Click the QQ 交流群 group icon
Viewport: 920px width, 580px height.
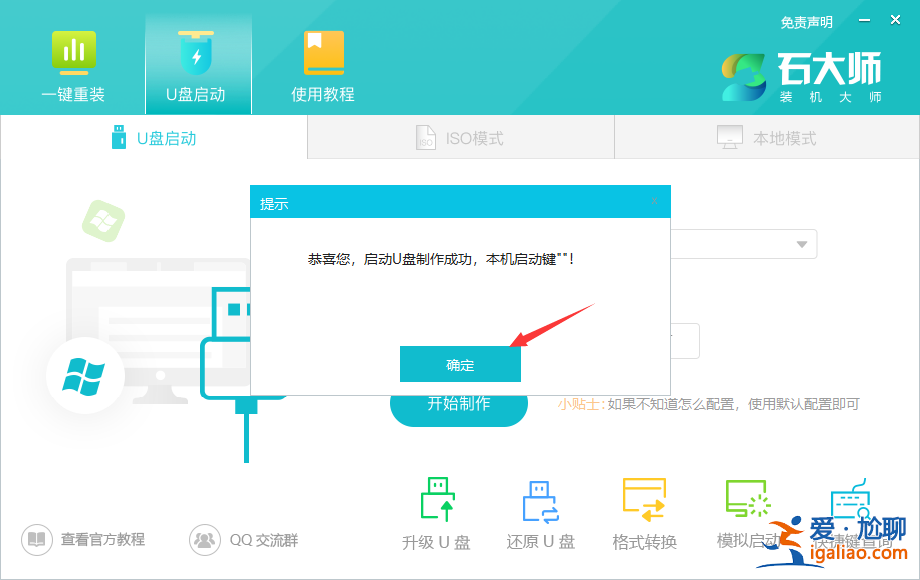tap(204, 539)
